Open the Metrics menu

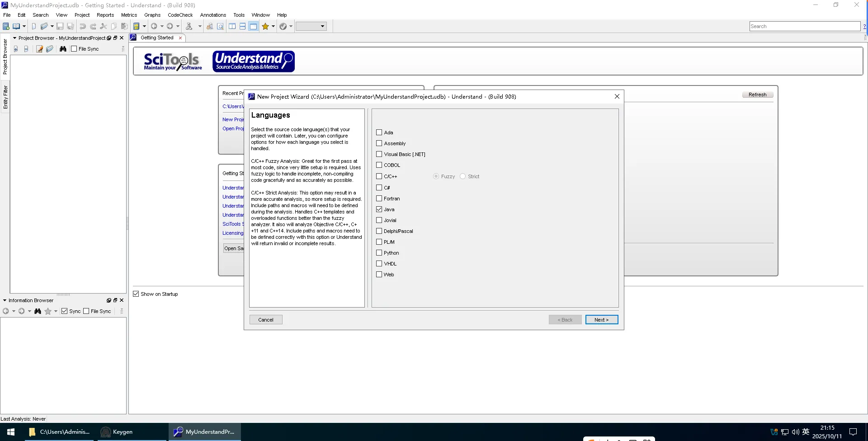pos(129,15)
